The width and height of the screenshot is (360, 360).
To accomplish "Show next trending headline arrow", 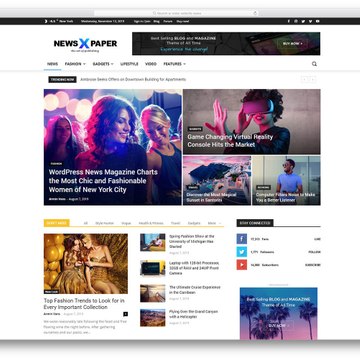I will pyautogui.click(x=312, y=79).
